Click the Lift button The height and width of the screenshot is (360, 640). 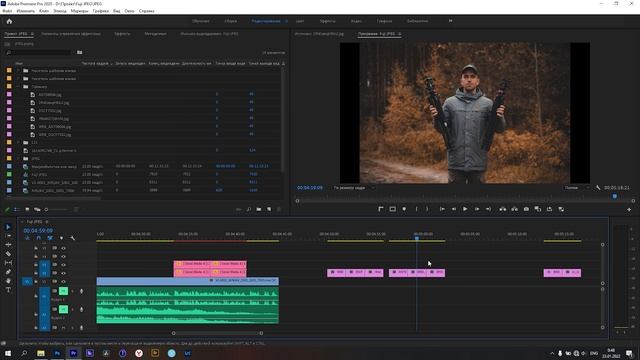[503, 209]
